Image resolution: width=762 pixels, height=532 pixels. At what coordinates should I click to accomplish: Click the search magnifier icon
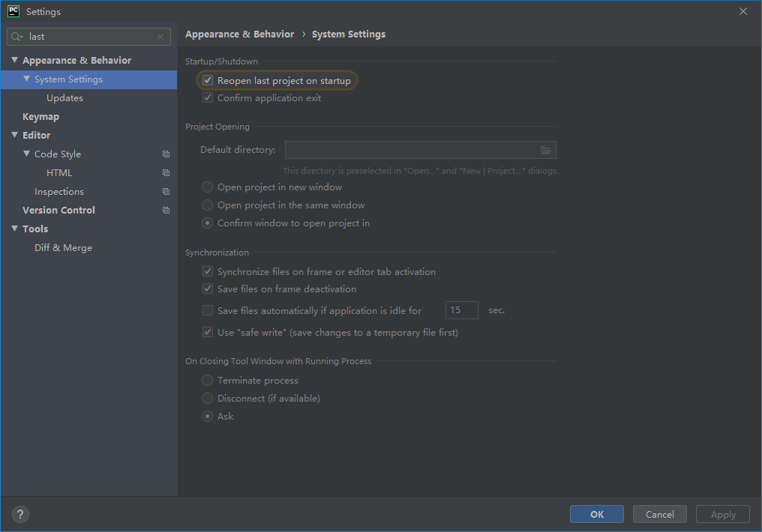pyautogui.click(x=16, y=37)
